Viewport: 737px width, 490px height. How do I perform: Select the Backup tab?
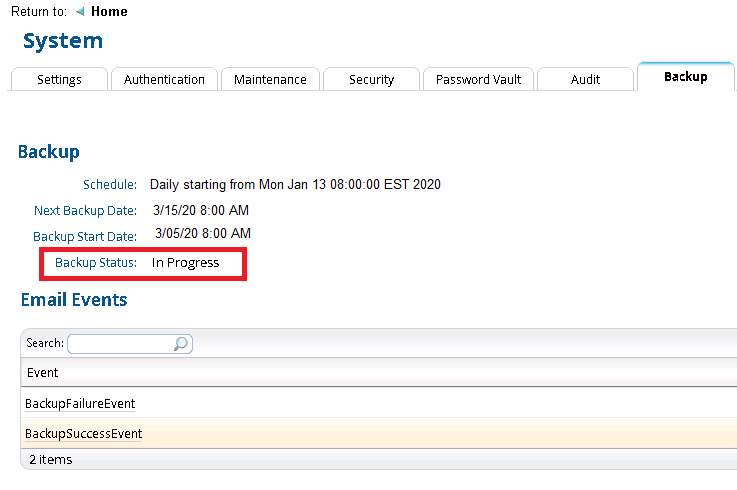pos(685,77)
